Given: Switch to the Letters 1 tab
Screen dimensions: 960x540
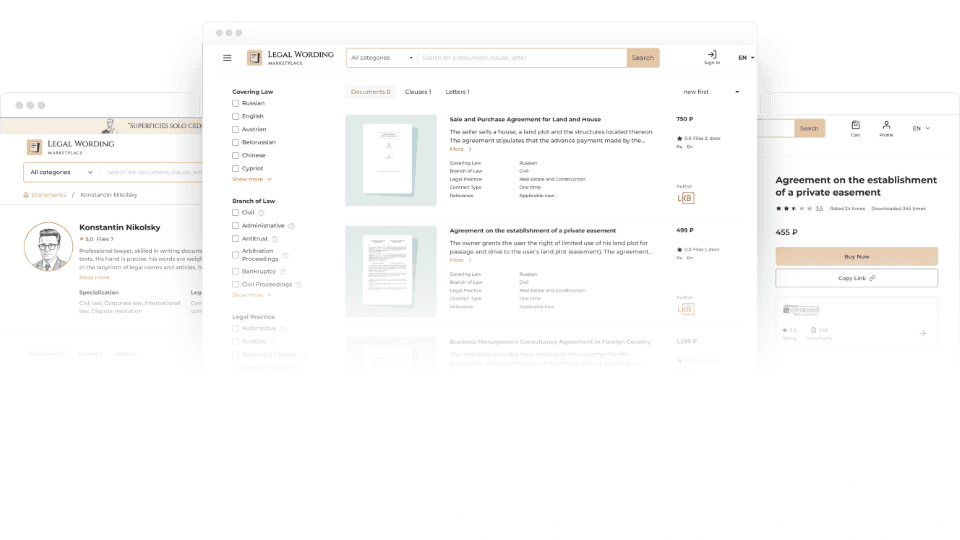Looking at the screenshot, I should [x=457, y=92].
